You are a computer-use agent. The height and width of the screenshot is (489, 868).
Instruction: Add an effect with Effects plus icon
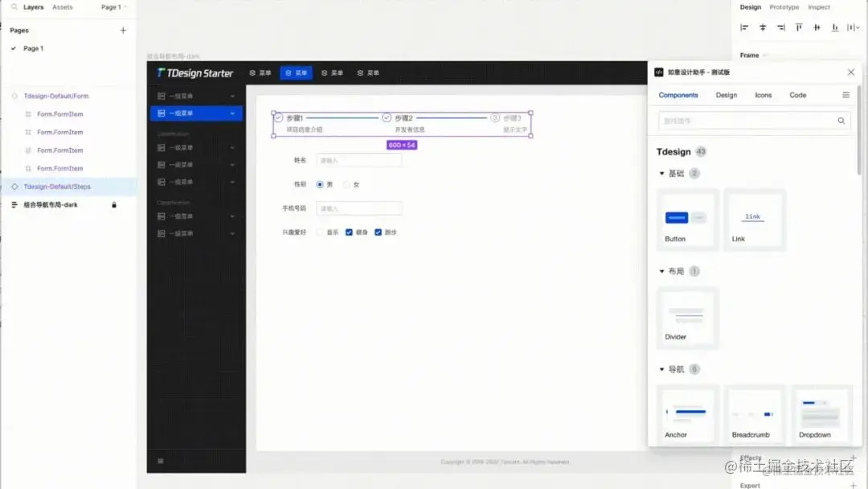[x=853, y=458]
